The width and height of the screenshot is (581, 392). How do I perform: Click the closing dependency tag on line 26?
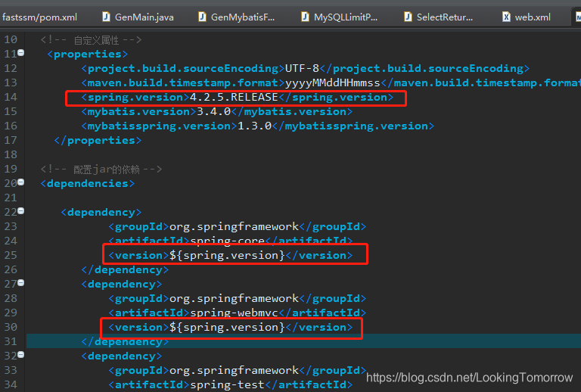pos(125,269)
